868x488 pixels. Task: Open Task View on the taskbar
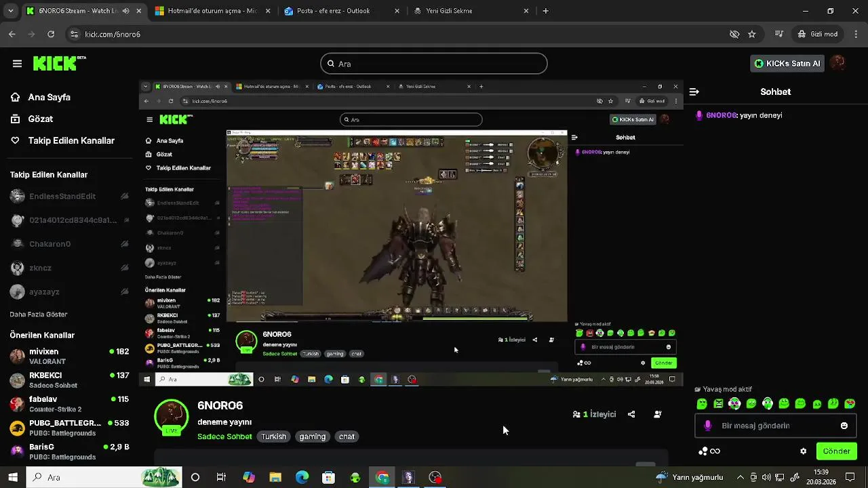pyautogui.click(x=221, y=477)
